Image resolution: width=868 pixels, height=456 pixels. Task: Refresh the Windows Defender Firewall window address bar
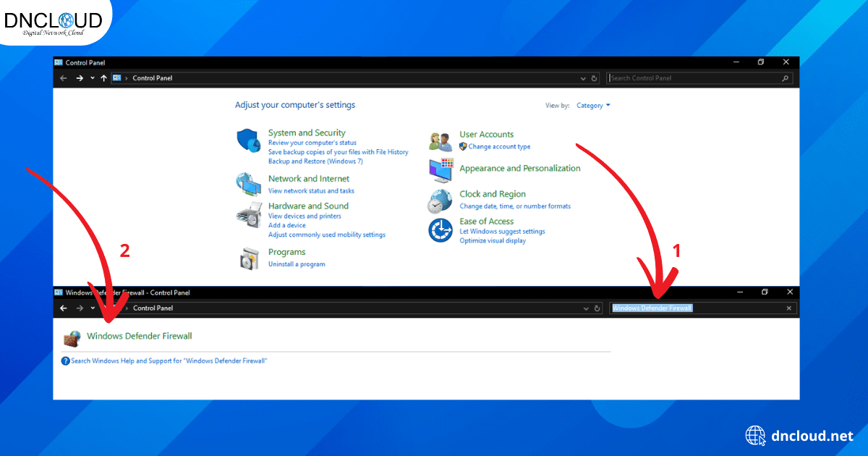[x=597, y=308]
